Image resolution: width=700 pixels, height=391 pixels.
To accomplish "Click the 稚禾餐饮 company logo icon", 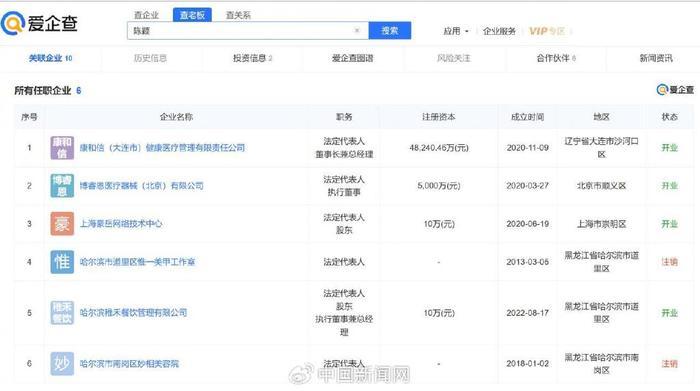I will pyautogui.click(x=62, y=312).
